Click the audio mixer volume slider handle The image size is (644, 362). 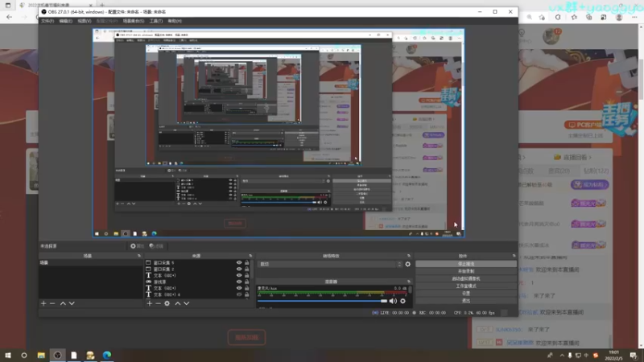pos(384,301)
